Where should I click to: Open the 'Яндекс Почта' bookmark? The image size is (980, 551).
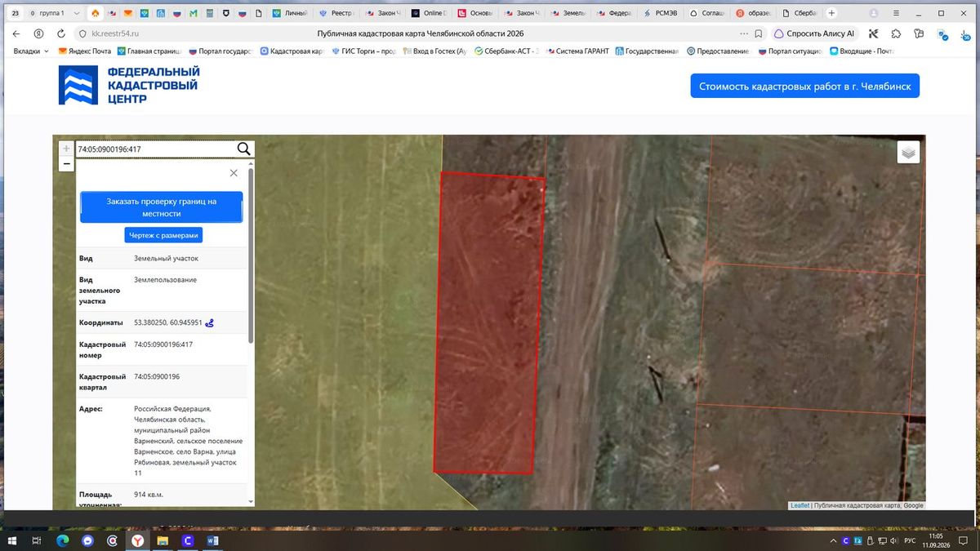[84, 51]
